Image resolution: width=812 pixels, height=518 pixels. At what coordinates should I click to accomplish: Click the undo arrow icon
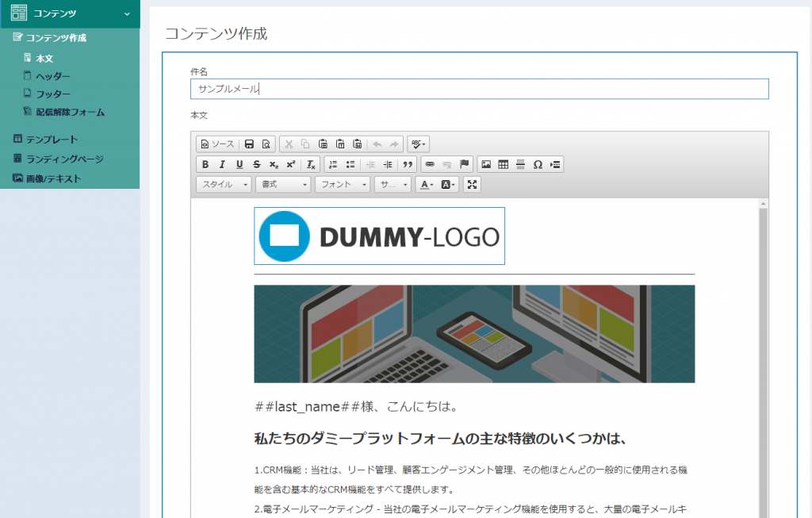tap(377, 144)
